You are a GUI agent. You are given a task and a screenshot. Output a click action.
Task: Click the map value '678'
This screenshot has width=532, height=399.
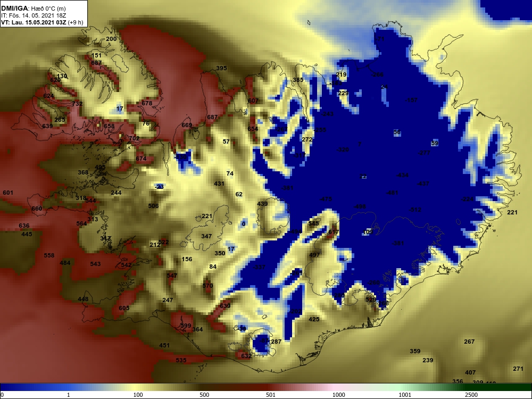click(147, 104)
